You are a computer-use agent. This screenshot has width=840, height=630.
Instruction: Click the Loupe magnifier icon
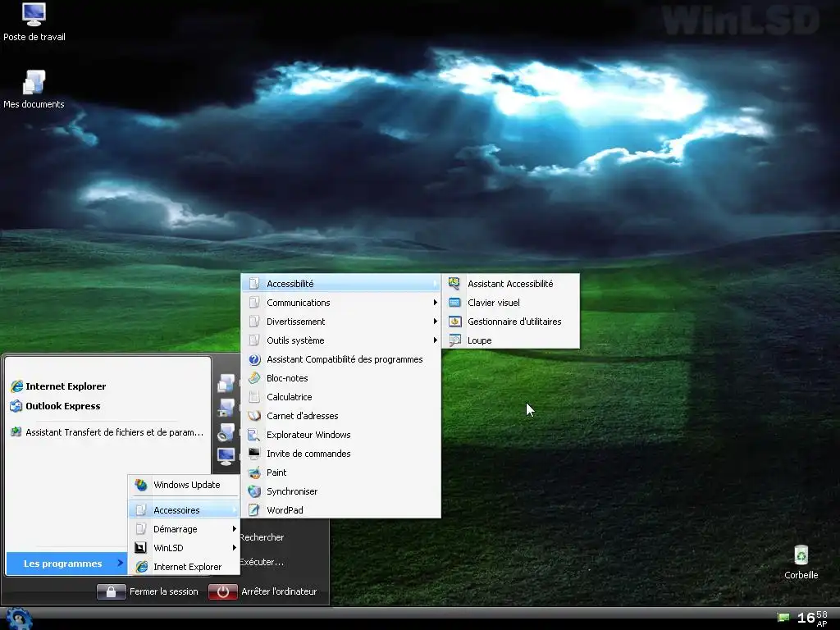tap(454, 340)
